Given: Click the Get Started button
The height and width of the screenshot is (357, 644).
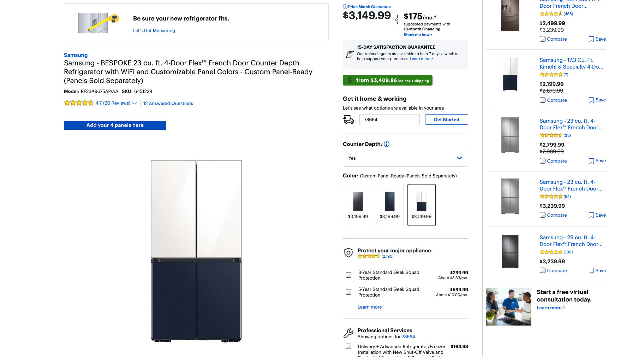Looking at the screenshot, I should (x=447, y=119).
